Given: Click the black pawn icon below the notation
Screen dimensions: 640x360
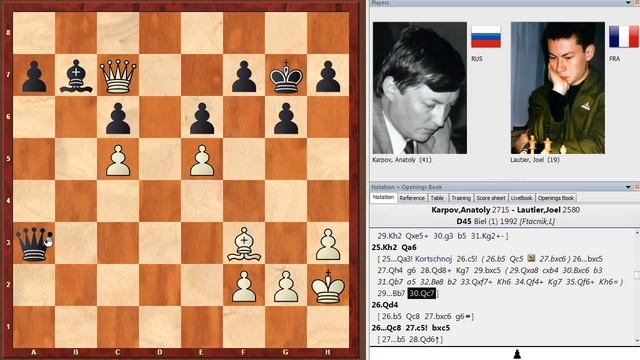Looking at the screenshot, I should point(517,353).
